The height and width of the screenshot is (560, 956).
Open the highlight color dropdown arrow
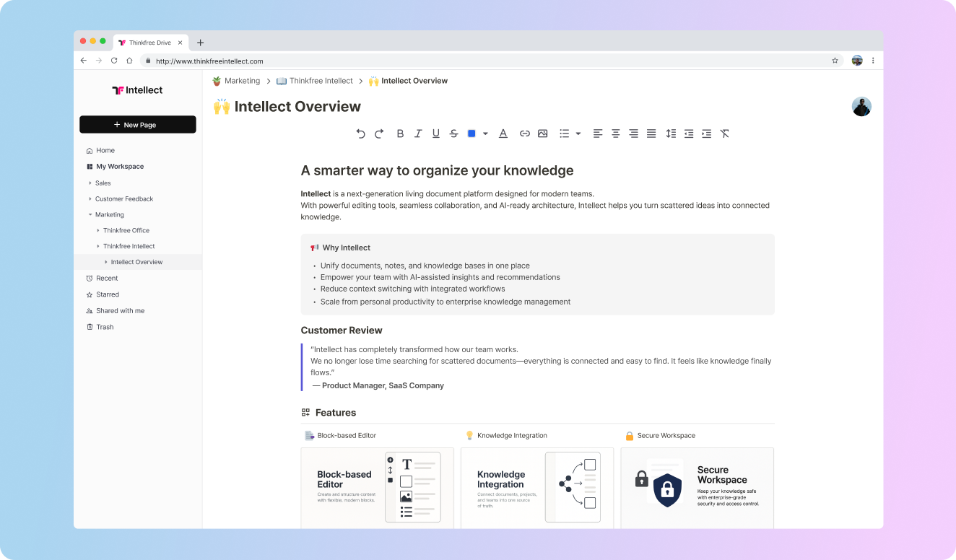point(485,134)
